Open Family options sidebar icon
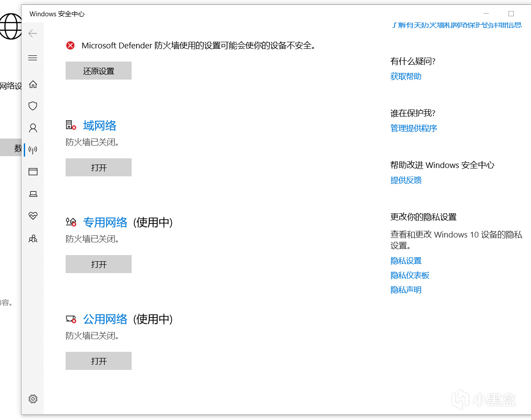 (33, 238)
